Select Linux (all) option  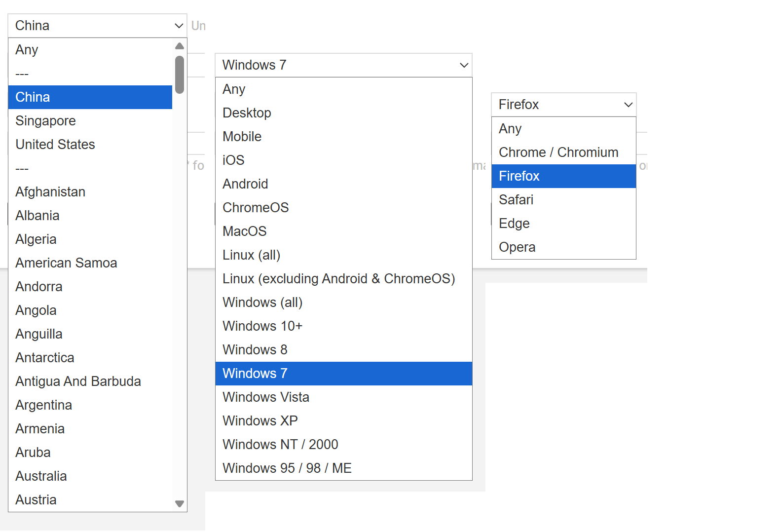pos(344,255)
